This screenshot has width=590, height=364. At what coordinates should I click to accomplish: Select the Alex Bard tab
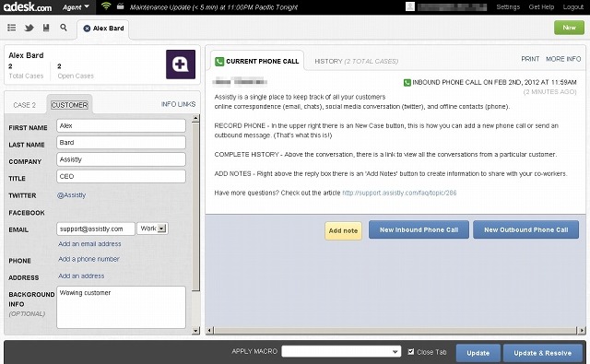104,29
